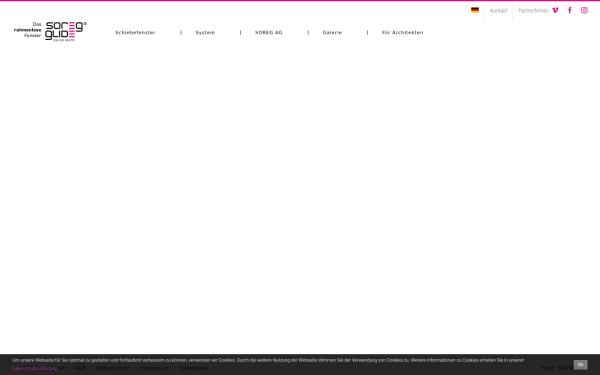The image size is (600, 375).
Task: Open the Partnerfirmen link
Action: 533,11
